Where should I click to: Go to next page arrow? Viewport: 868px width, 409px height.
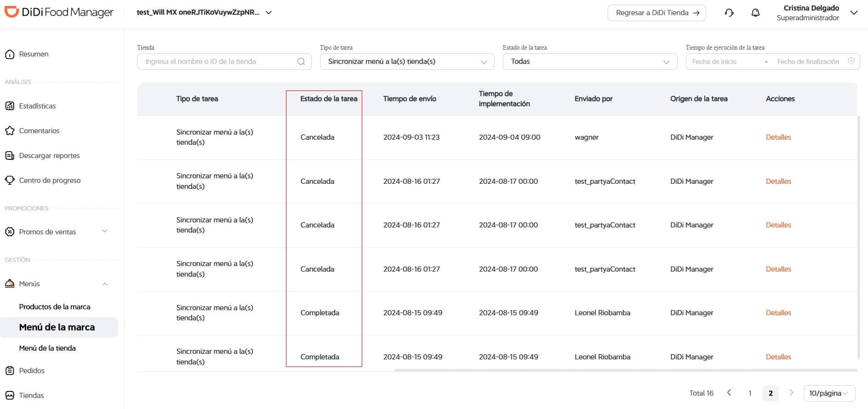click(791, 392)
